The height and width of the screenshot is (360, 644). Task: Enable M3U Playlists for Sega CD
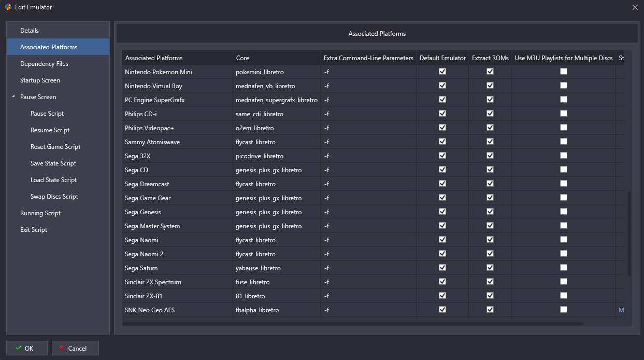pos(564,170)
